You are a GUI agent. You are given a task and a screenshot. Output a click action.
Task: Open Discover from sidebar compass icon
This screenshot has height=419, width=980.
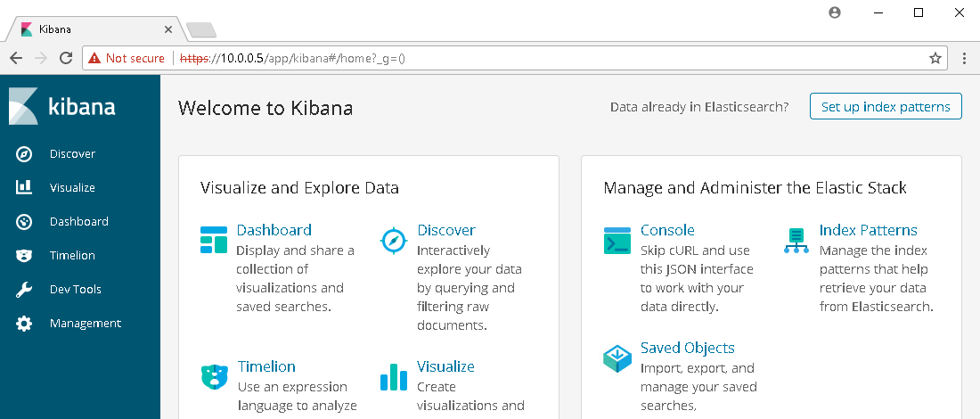click(24, 154)
